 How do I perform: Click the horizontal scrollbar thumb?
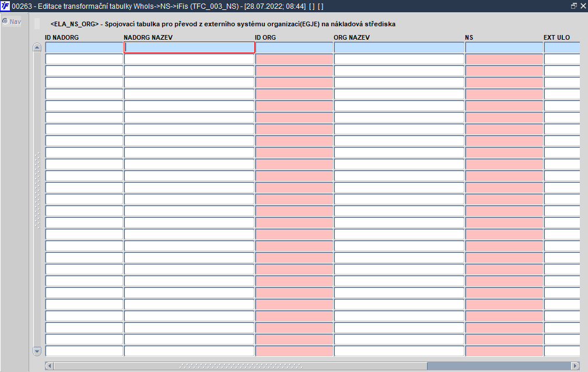pyautogui.click(x=240, y=366)
